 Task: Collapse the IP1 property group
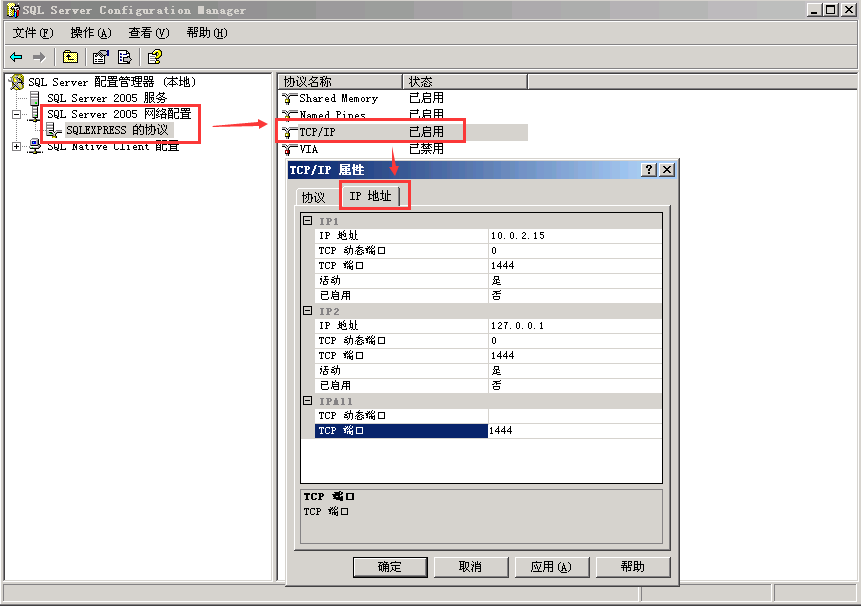308,221
